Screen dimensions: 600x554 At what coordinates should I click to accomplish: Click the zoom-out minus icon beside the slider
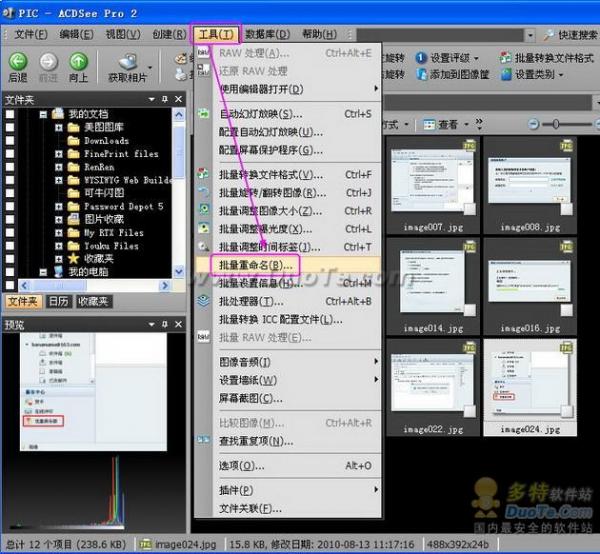[x=533, y=124]
